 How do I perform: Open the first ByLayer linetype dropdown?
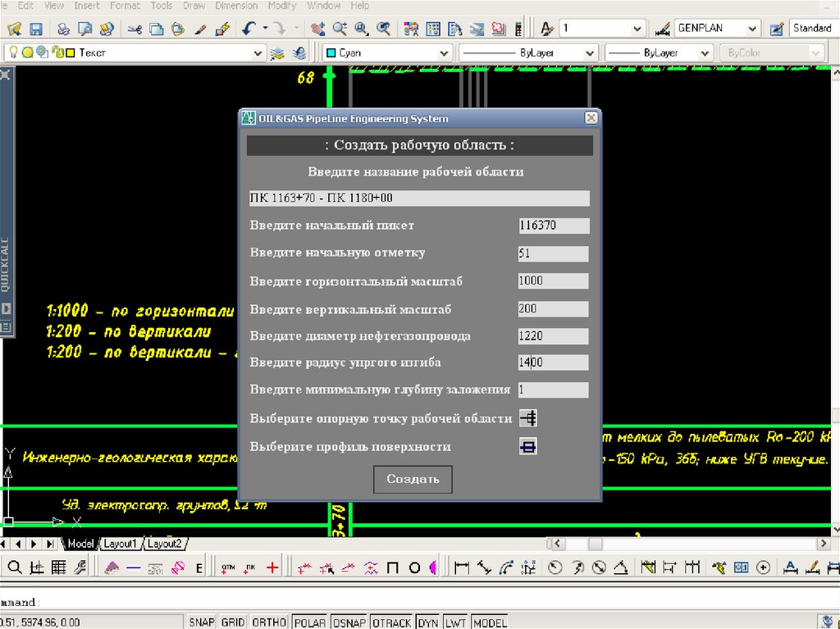pyautogui.click(x=590, y=53)
